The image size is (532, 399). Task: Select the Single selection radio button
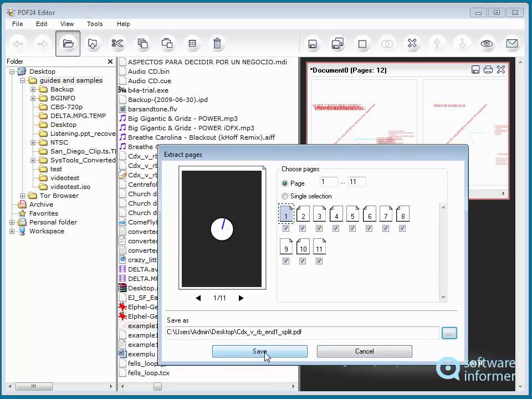coord(285,196)
